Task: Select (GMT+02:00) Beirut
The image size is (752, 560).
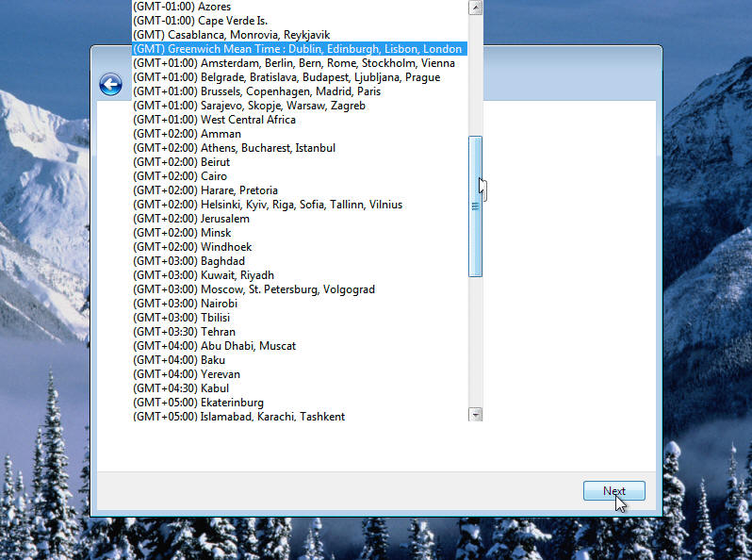Action: point(300,162)
